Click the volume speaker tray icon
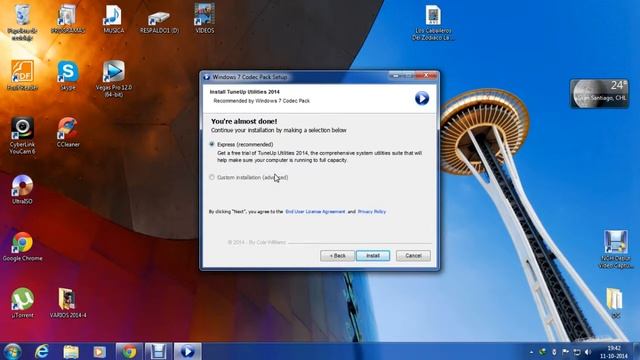 pos(588,352)
